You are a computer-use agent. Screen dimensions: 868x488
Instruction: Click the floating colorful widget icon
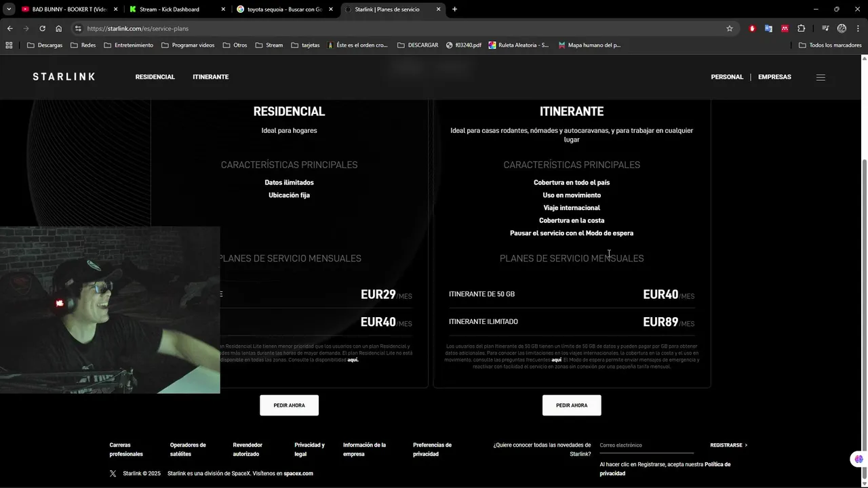859,460
